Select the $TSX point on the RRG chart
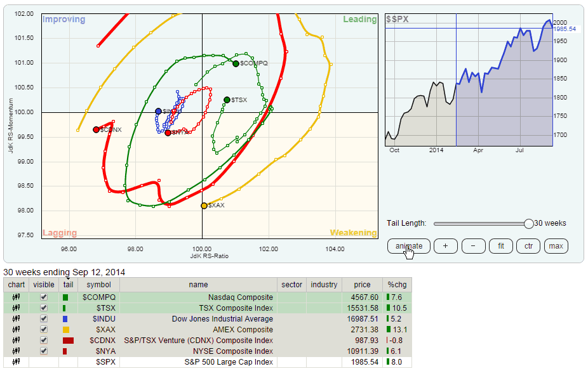Image resolution: width=588 pixels, height=371 pixels. tap(227, 100)
